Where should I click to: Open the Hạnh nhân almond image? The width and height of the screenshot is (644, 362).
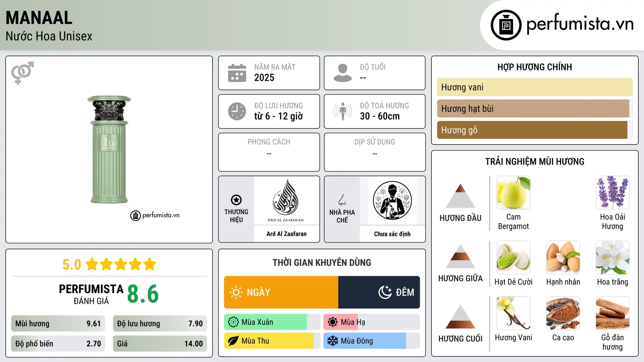click(x=563, y=258)
